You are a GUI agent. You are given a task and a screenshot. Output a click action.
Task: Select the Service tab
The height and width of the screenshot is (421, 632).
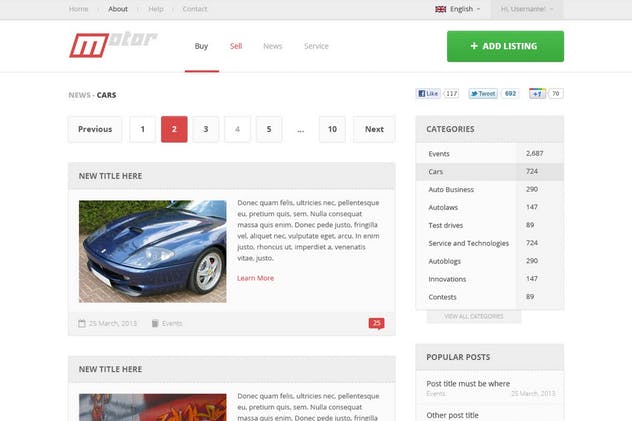pyautogui.click(x=316, y=46)
